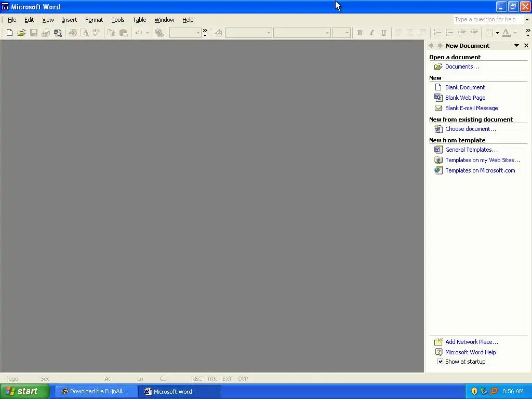The image size is (532, 399).
Task: Open the Font name combo box
Action: [302, 33]
